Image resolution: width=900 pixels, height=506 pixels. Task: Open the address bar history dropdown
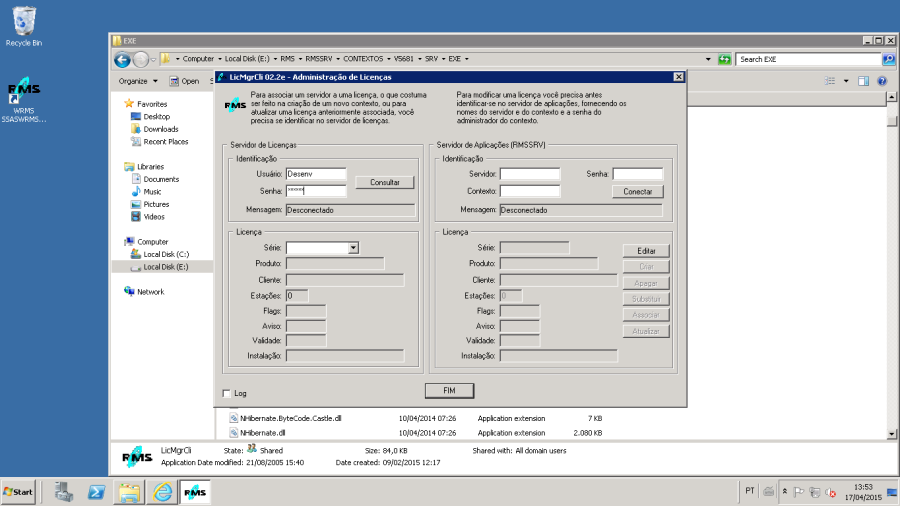(x=708, y=59)
